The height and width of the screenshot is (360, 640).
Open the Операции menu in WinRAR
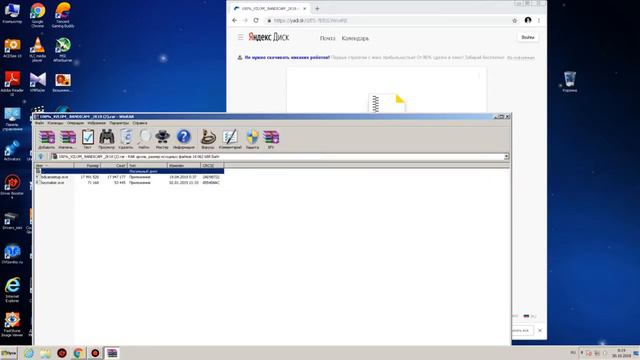(76, 123)
